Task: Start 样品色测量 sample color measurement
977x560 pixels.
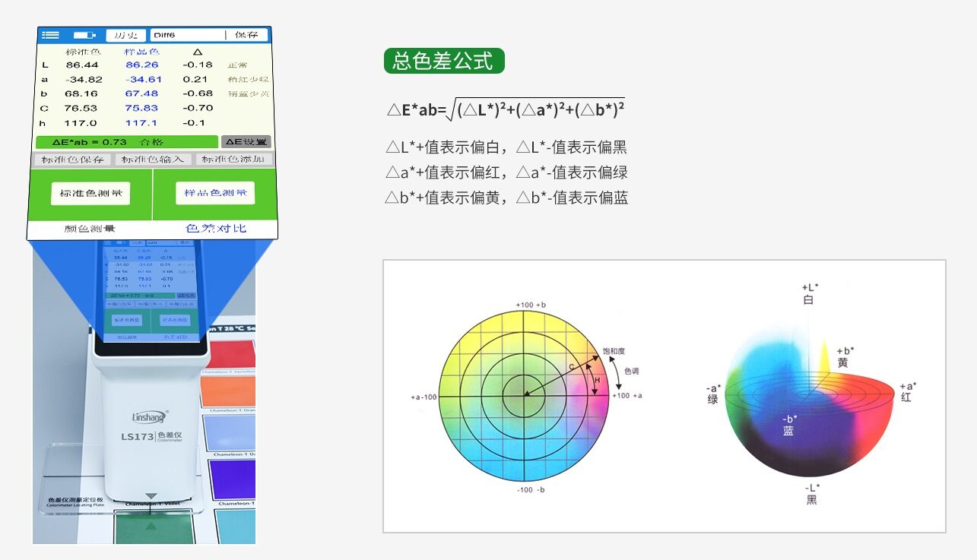Action: (x=215, y=193)
